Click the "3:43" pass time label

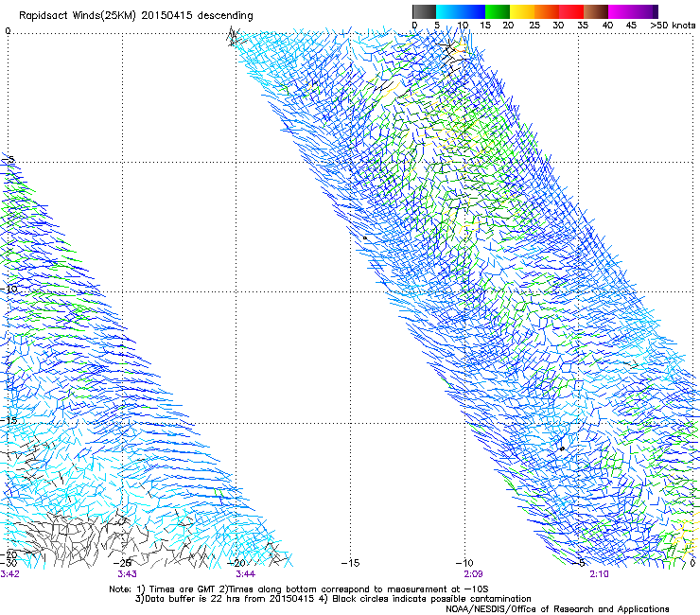[128, 574]
